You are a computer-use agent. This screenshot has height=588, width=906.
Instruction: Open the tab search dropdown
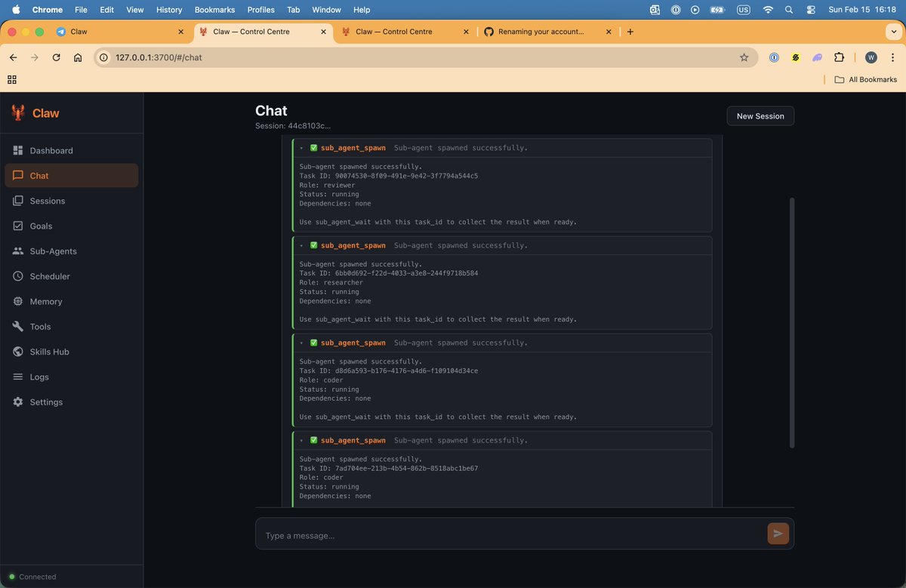[x=894, y=32]
